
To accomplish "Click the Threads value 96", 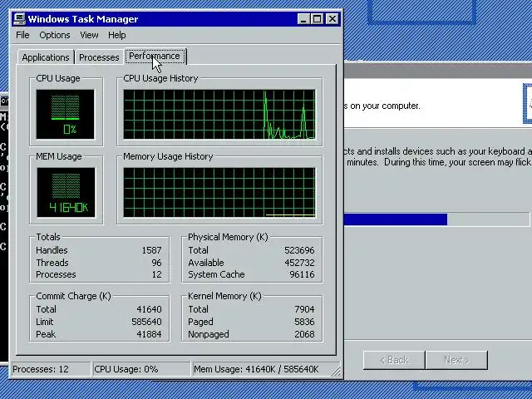I will pyautogui.click(x=156, y=263).
